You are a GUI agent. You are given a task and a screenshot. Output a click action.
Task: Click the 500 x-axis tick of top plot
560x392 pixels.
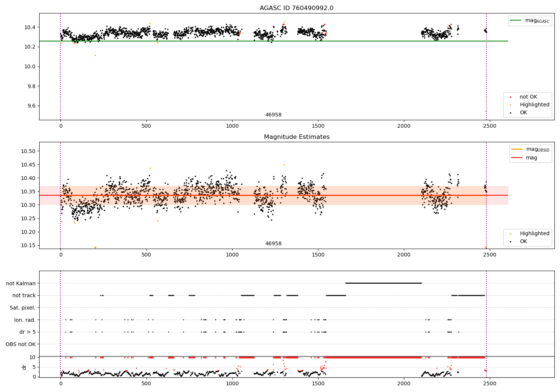click(146, 126)
